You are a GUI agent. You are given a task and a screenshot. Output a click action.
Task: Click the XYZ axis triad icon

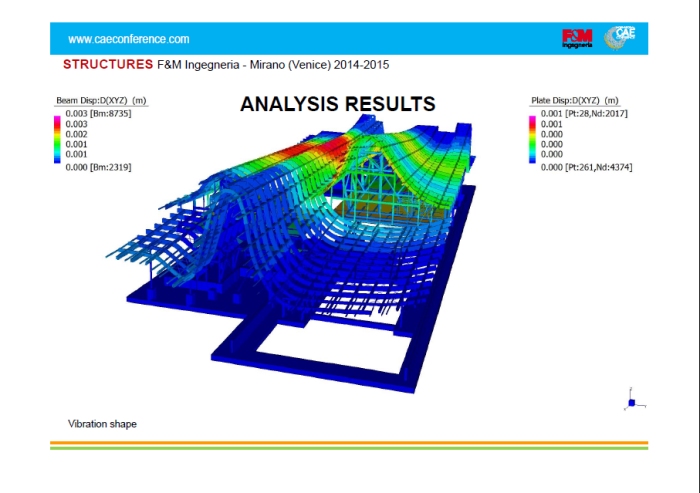tap(631, 401)
